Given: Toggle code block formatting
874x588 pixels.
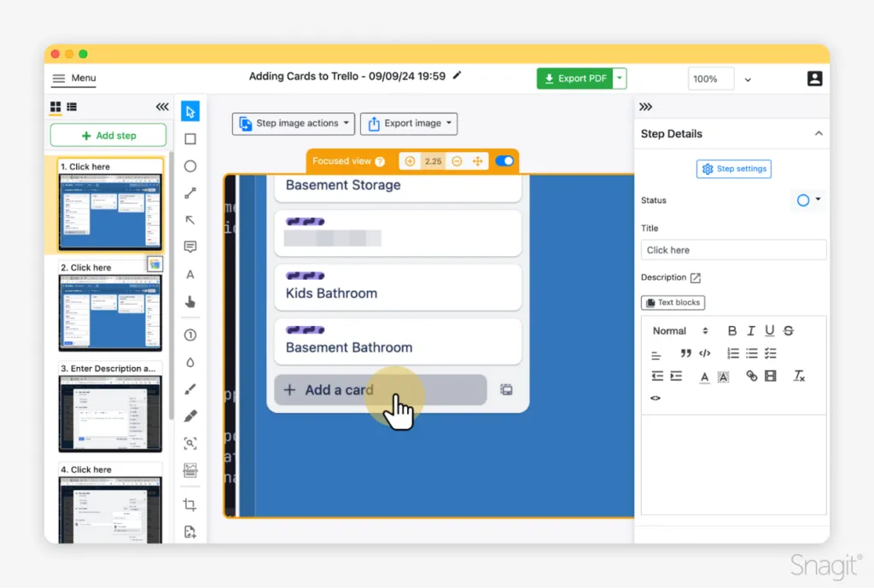Looking at the screenshot, I should point(704,353).
